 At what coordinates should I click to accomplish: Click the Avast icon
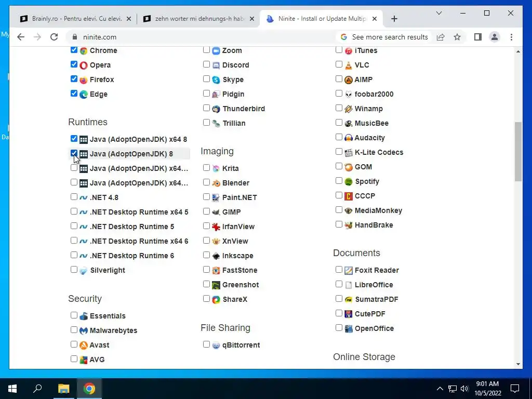(84, 345)
